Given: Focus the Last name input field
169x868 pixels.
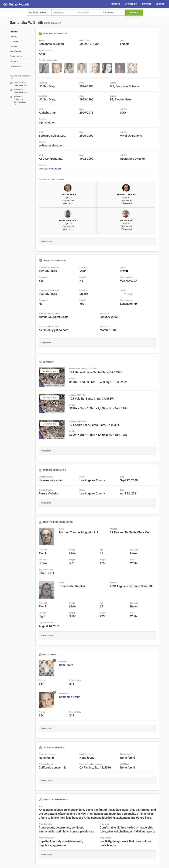Looking at the screenshot, I should [88, 13].
